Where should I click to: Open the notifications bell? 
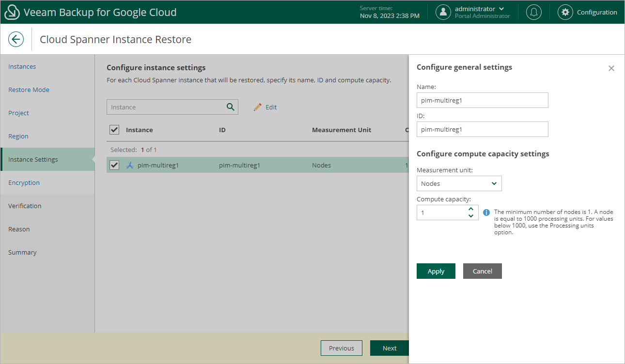(x=533, y=12)
